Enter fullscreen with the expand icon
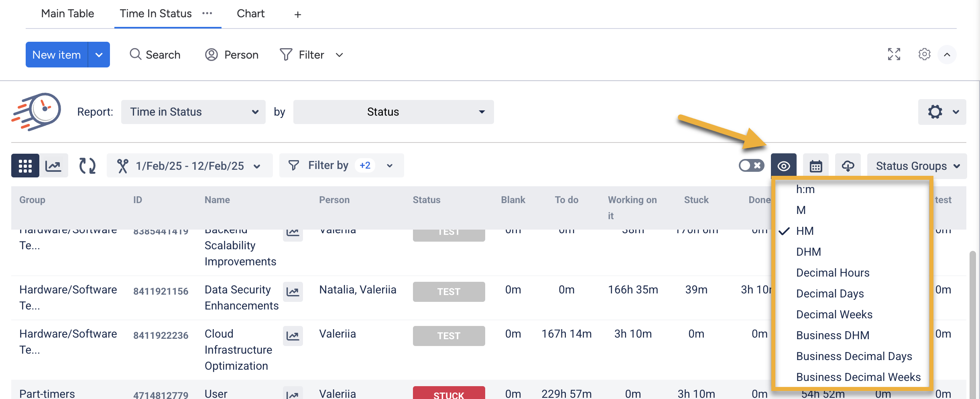Image resolution: width=980 pixels, height=399 pixels. click(x=894, y=54)
